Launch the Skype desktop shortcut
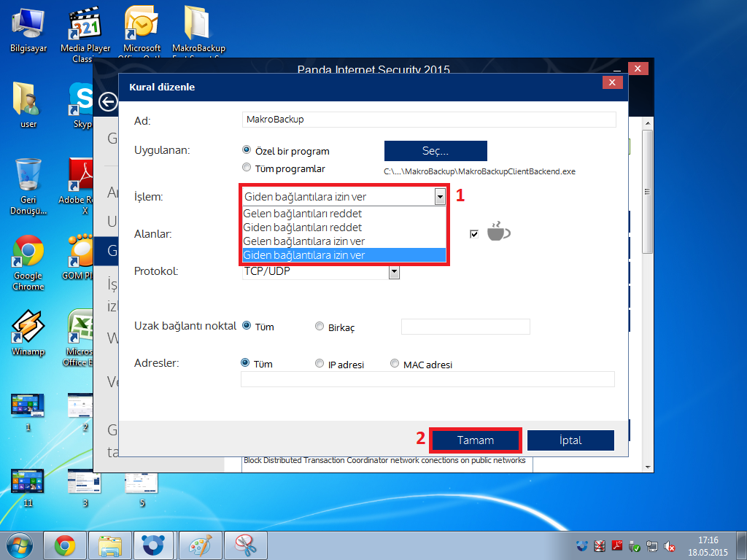The height and width of the screenshot is (560, 747). pos(82,105)
